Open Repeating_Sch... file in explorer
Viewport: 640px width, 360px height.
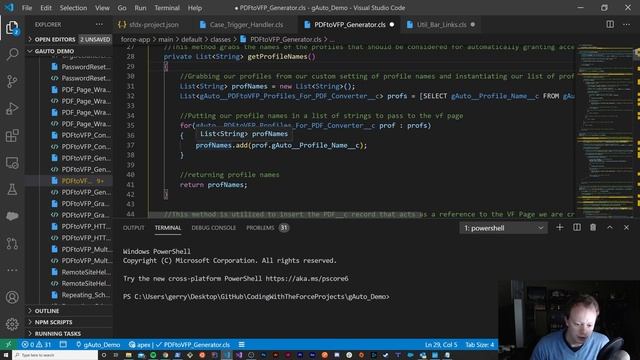pos(69,294)
